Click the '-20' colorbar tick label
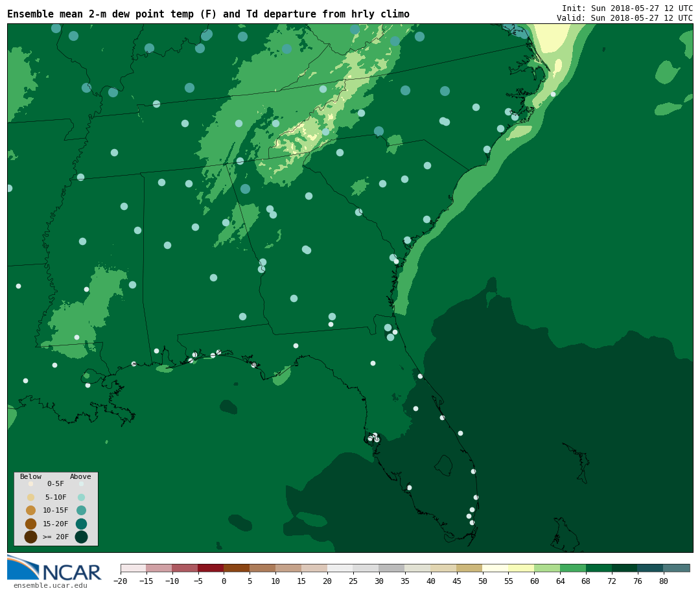 [x=121, y=581]
